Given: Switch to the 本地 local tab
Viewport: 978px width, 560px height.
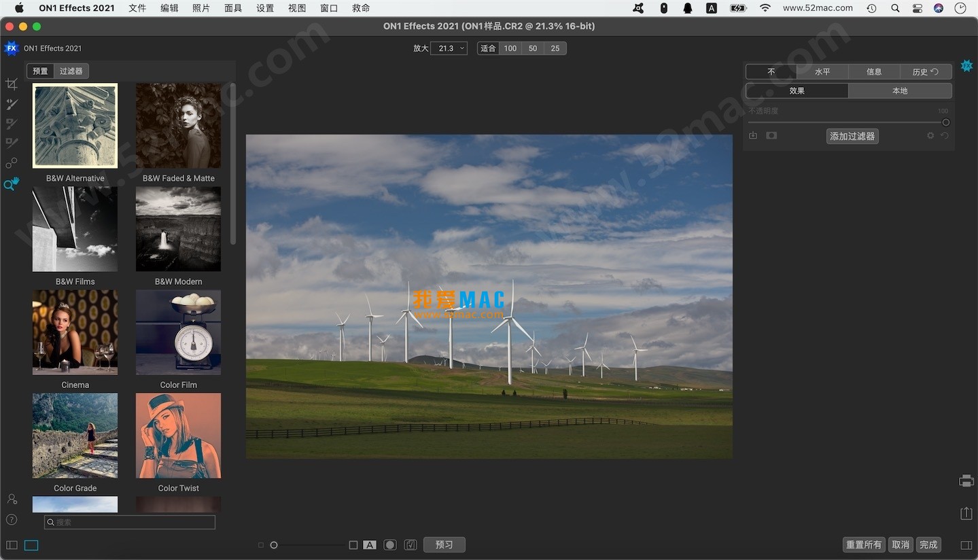Looking at the screenshot, I should [900, 91].
